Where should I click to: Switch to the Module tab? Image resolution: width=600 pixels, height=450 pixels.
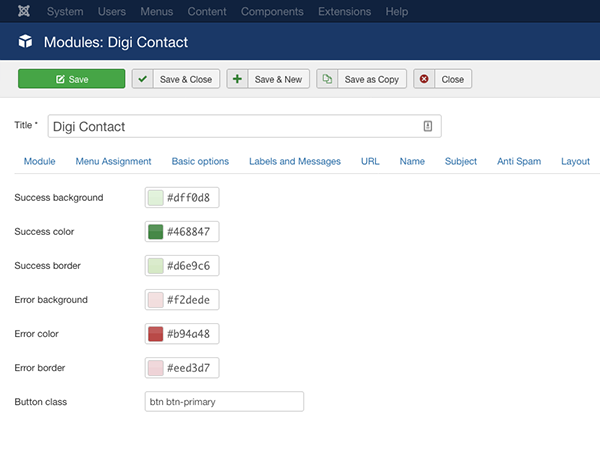[39, 161]
